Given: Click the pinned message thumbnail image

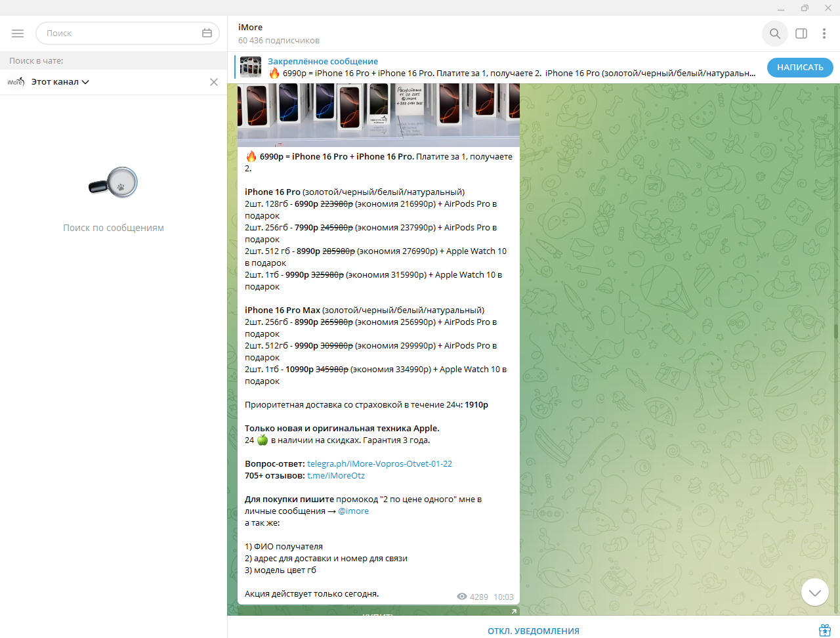Looking at the screenshot, I should (x=251, y=68).
